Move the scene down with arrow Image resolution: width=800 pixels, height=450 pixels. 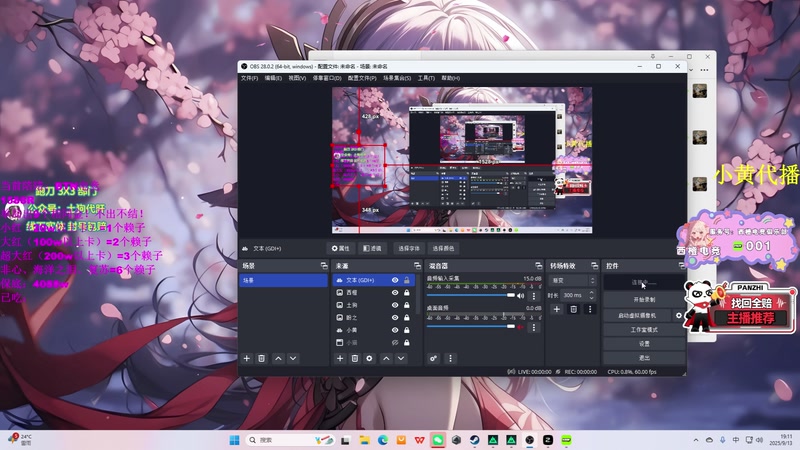[293, 359]
